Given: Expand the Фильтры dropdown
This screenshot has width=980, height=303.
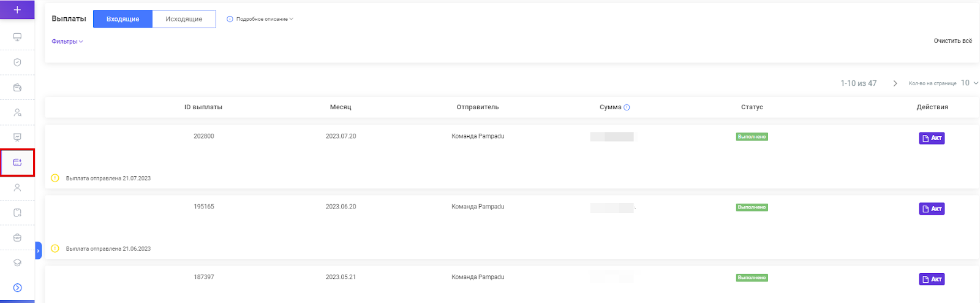Looking at the screenshot, I should (x=67, y=42).
